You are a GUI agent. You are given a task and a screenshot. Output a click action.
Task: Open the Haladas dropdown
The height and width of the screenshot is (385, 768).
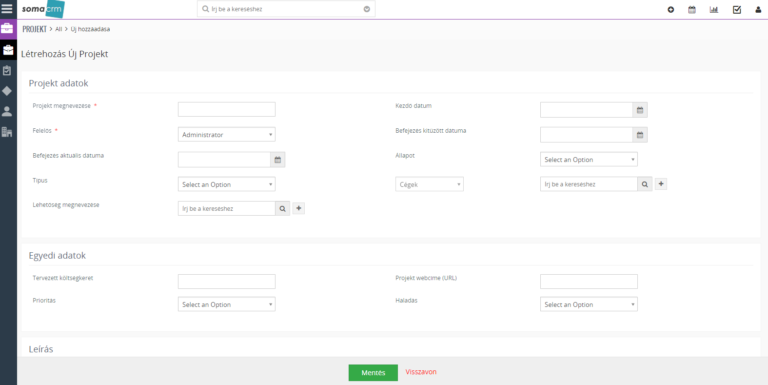pyautogui.click(x=589, y=305)
